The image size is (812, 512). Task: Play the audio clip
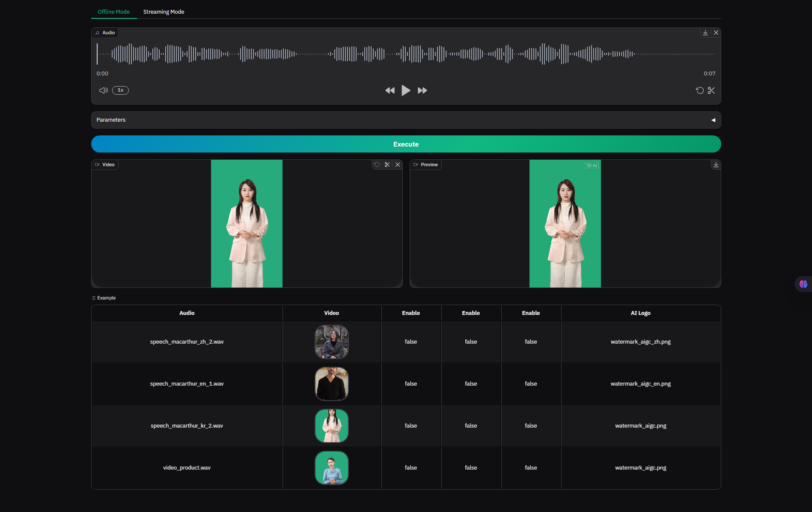406,90
